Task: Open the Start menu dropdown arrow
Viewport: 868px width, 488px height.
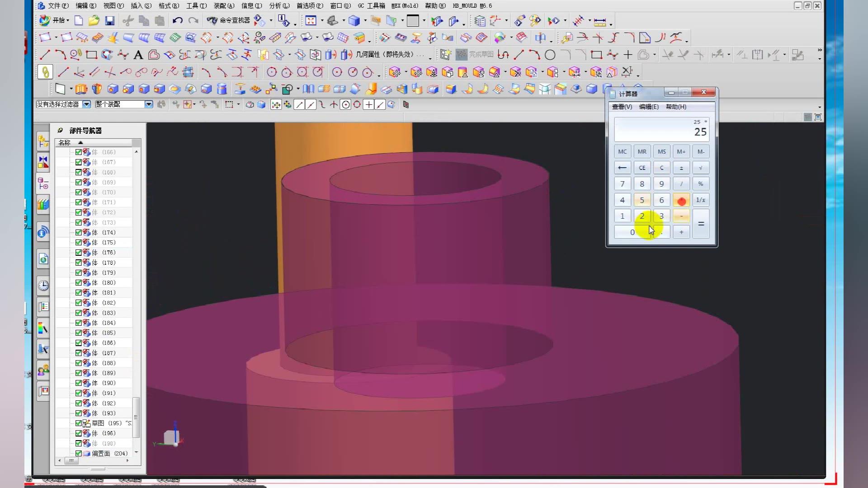Action: pyautogui.click(x=68, y=21)
